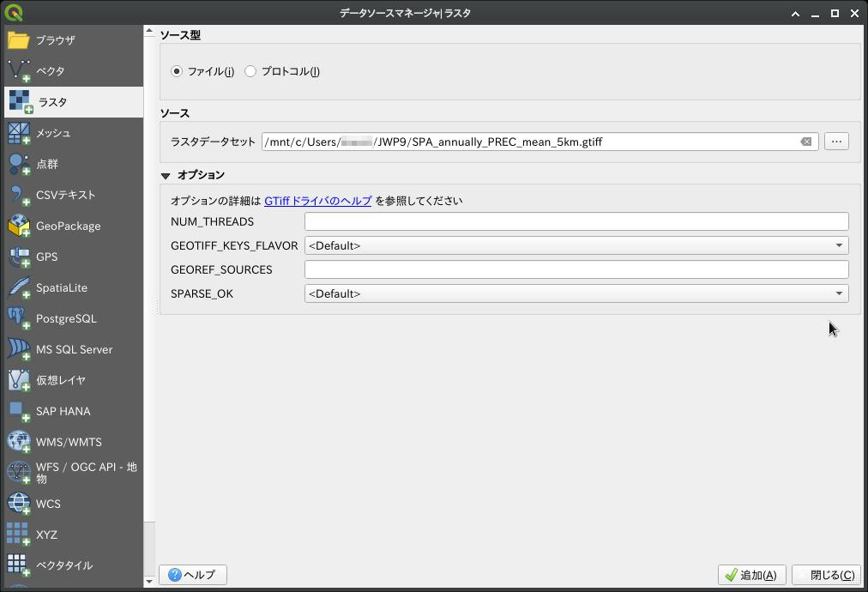This screenshot has height=592, width=868.
Task: Select the プロトコル(l) source type radio button
Action: (x=250, y=71)
